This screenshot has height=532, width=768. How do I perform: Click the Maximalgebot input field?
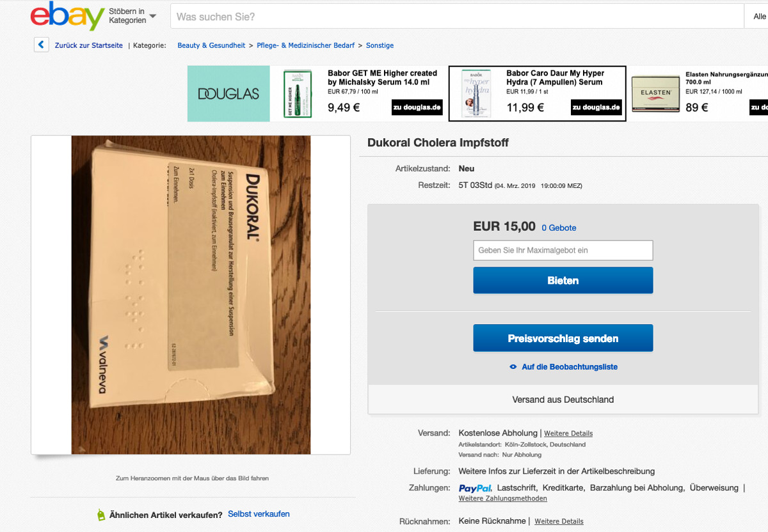(x=563, y=250)
